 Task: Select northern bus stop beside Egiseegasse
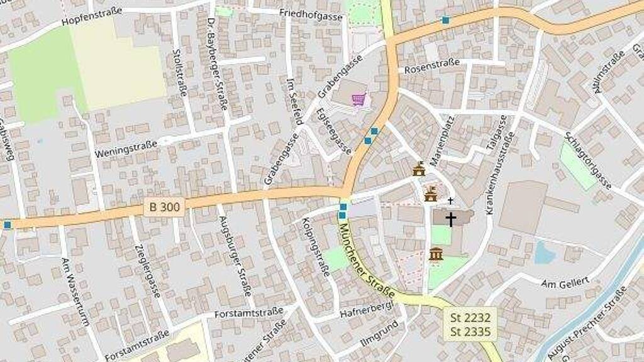click(374, 131)
